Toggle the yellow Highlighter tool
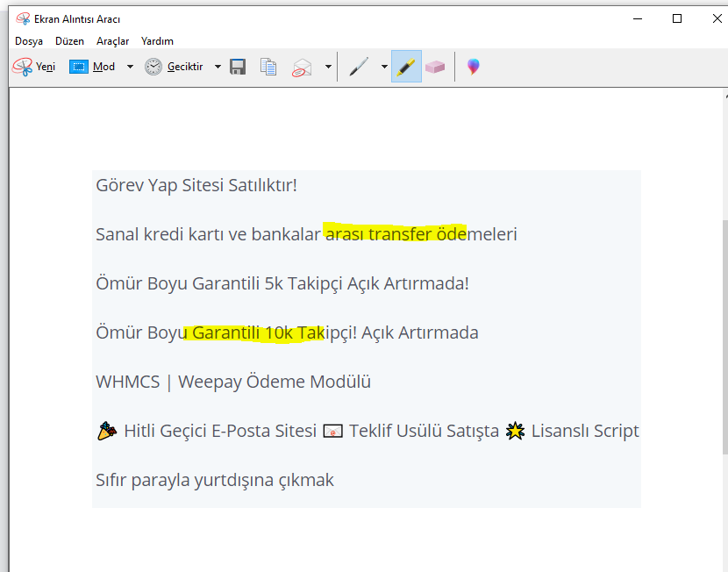 [x=406, y=67]
